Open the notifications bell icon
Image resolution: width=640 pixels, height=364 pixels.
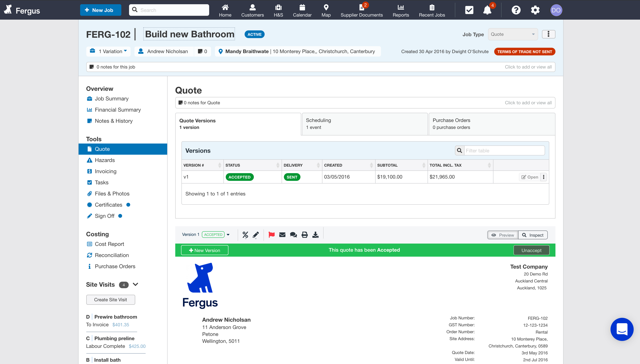pyautogui.click(x=487, y=10)
